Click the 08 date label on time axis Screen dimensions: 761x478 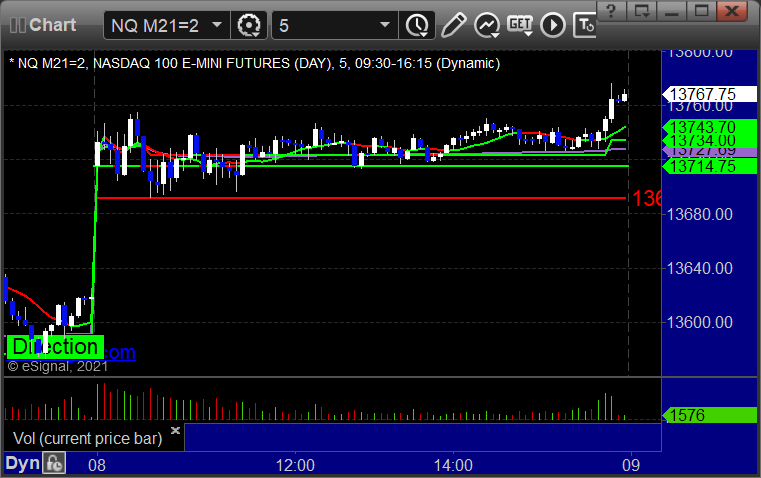point(97,465)
